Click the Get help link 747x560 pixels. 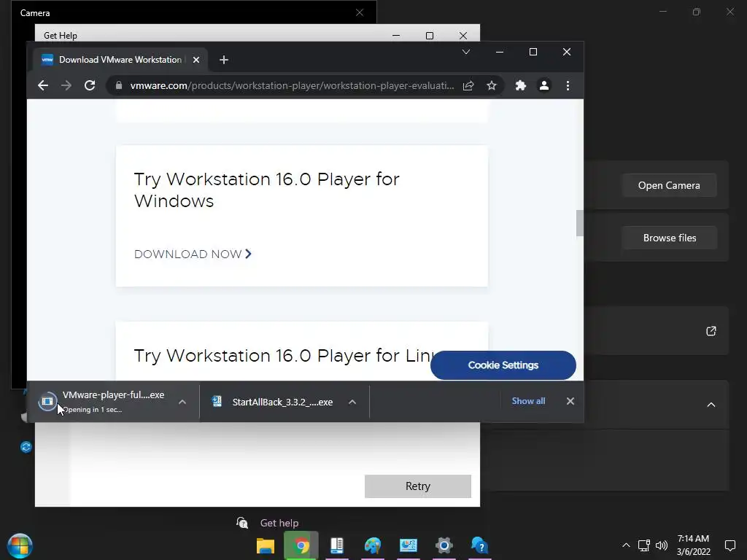(x=279, y=523)
